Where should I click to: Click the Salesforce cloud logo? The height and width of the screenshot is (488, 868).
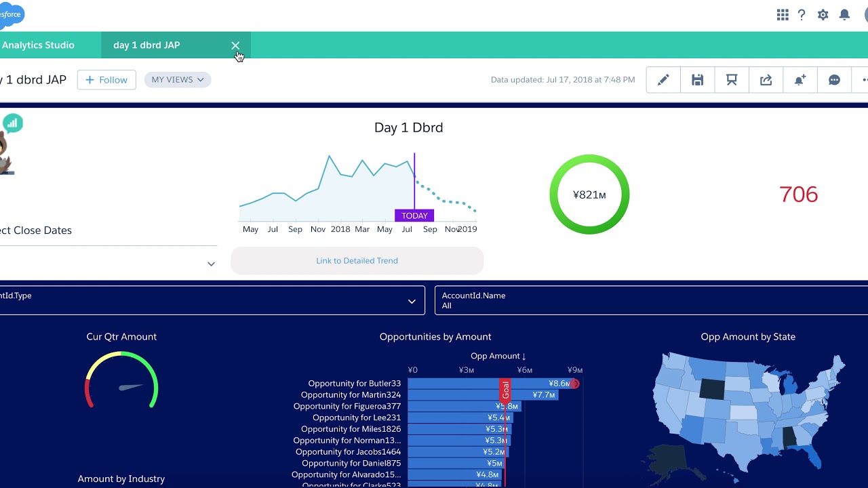click(x=12, y=14)
